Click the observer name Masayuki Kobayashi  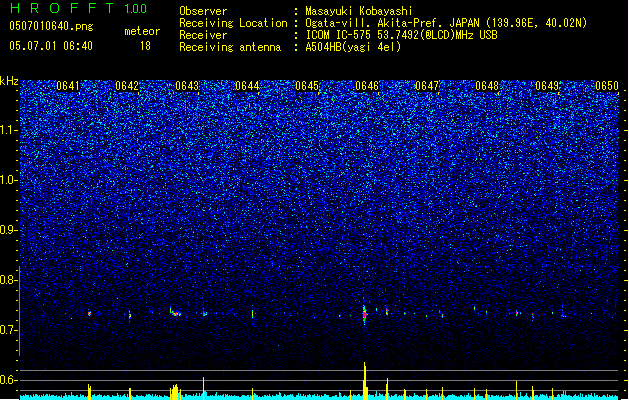(x=359, y=11)
